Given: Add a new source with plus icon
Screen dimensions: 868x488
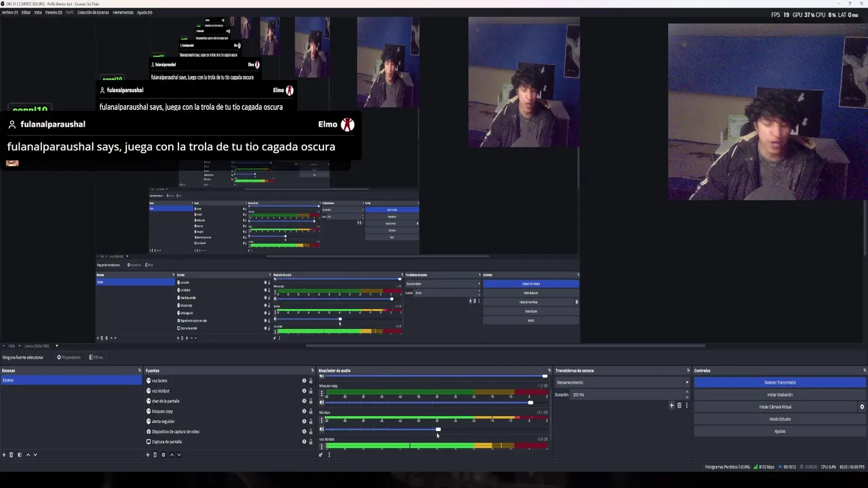Looking at the screenshot, I should click(148, 455).
